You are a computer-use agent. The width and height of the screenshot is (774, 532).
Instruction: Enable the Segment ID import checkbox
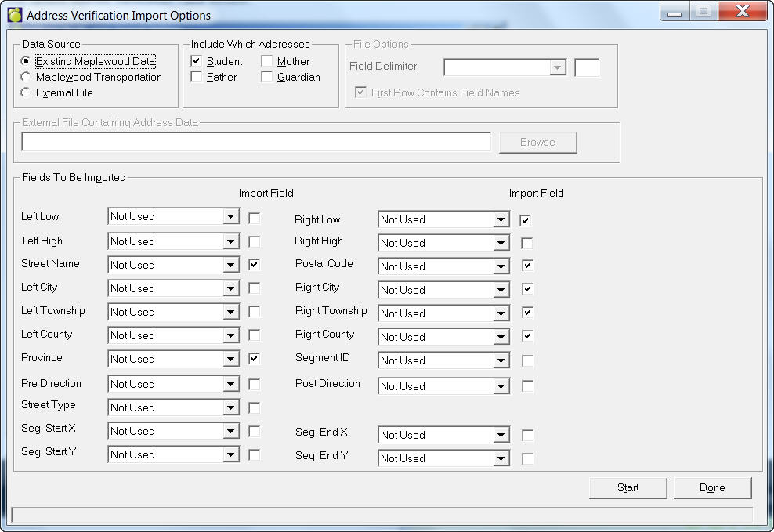tap(527, 360)
